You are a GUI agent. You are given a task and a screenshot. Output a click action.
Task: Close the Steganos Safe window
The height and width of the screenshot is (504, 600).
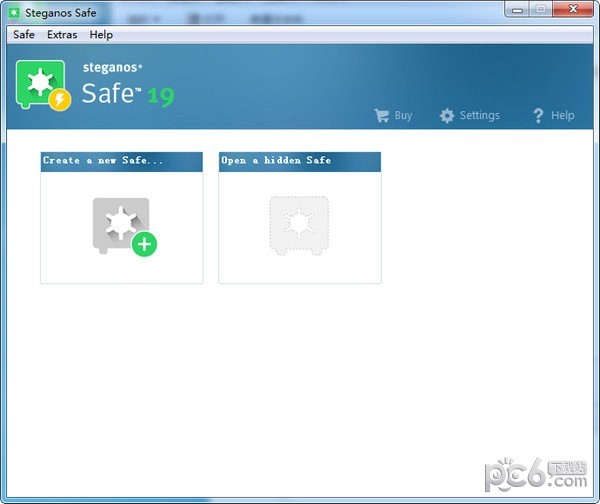[x=573, y=9]
